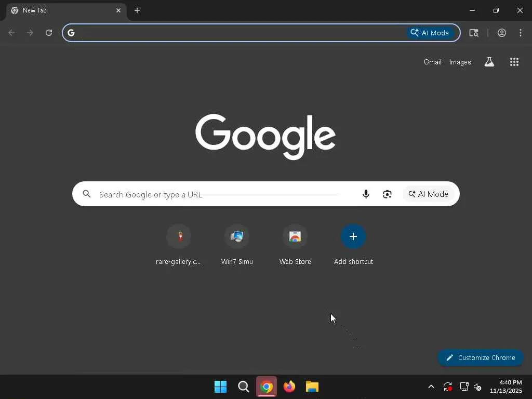Click the muted volume tray icon
Viewport: 532px width, 399px height.
click(478, 387)
